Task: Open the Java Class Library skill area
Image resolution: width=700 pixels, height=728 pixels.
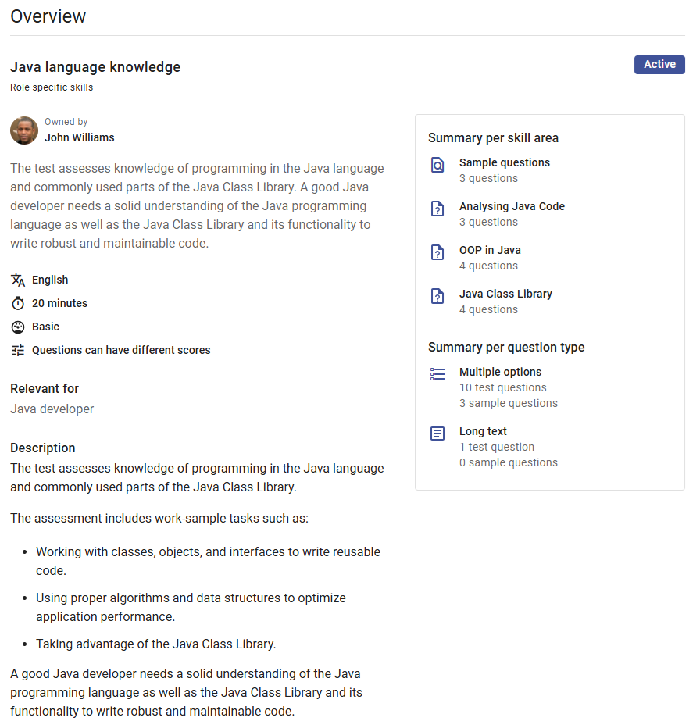Action: pyautogui.click(x=505, y=294)
